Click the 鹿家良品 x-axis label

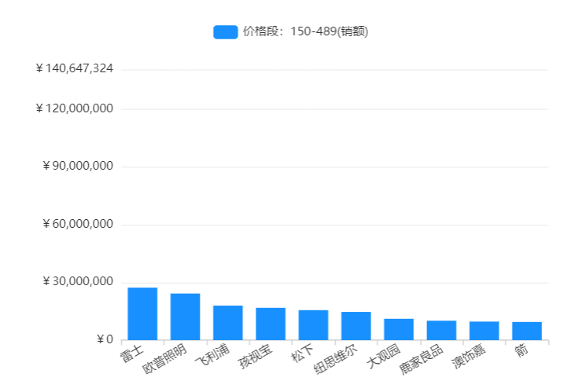pos(422,359)
